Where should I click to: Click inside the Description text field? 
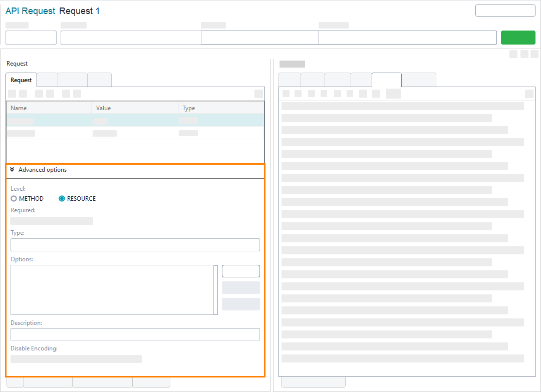tap(135, 334)
